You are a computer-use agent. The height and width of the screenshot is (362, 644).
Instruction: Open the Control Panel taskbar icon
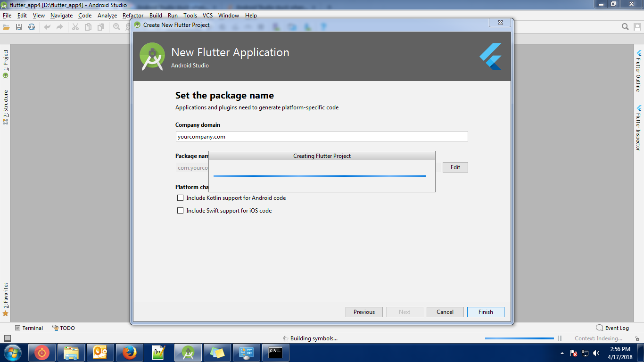[247, 353]
